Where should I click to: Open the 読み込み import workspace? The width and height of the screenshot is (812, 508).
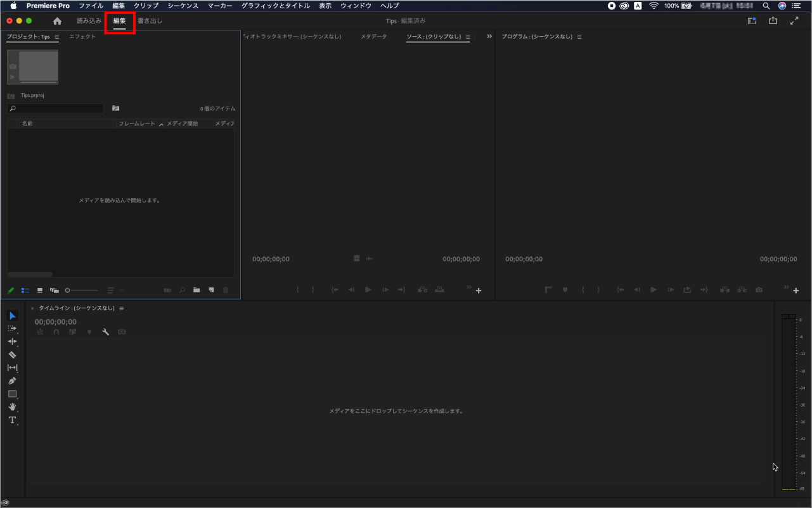click(89, 21)
